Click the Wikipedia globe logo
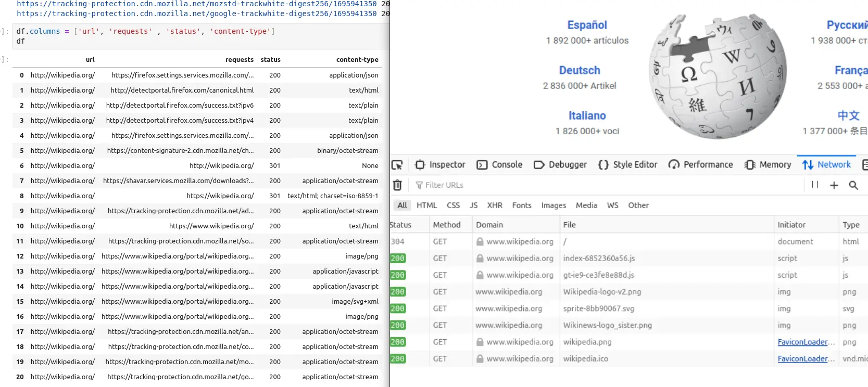Image resolution: width=868 pixels, height=387 pixels. (x=717, y=76)
